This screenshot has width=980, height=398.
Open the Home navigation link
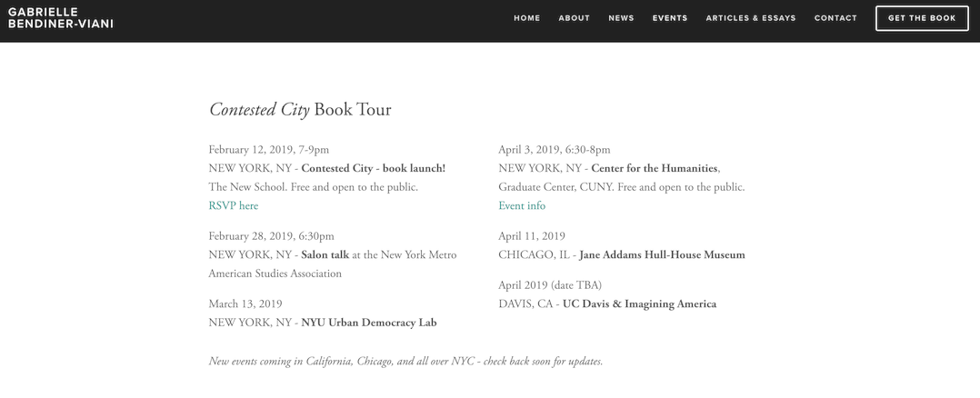tap(526, 18)
